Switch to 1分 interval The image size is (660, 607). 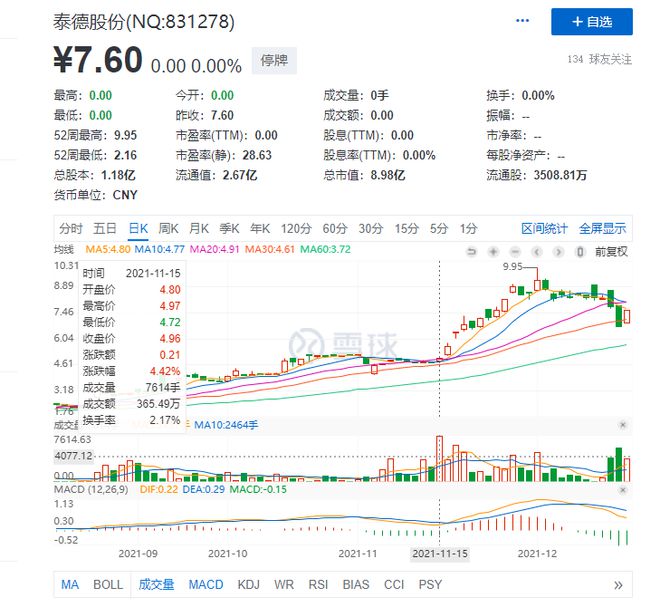[x=468, y=229]
